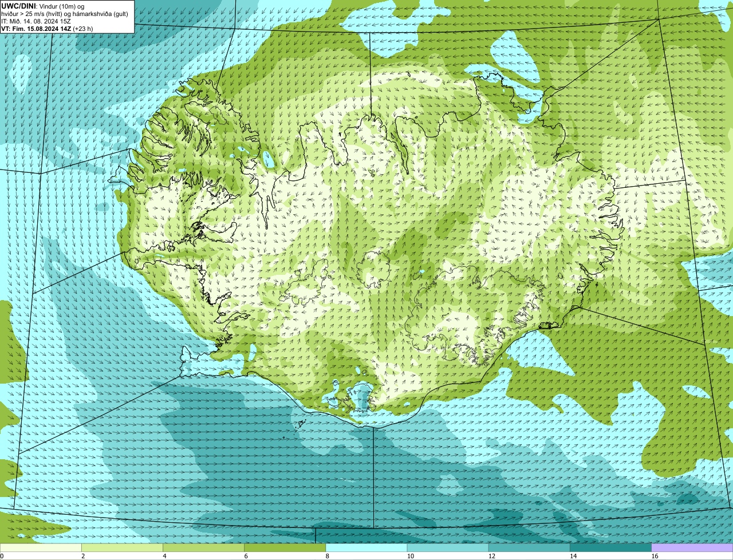Click the 6–8 m/s olive green legend swatch

[285, 547]
